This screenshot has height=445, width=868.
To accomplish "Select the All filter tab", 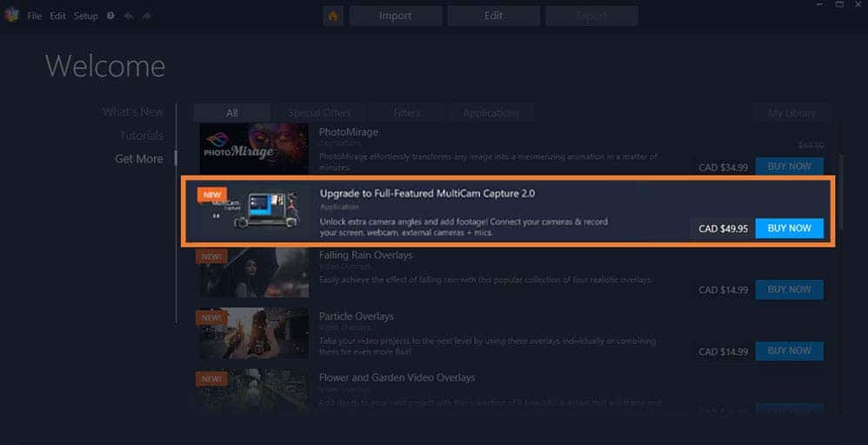I will pyautogui.click(x=232, y=113).
